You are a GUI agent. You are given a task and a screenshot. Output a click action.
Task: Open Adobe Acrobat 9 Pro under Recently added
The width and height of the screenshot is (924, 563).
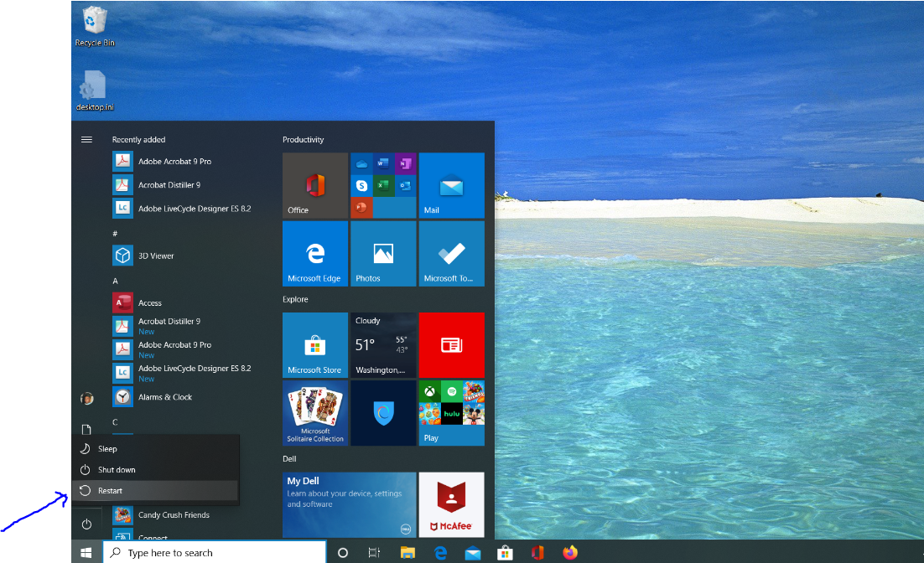tap(183, 162)
